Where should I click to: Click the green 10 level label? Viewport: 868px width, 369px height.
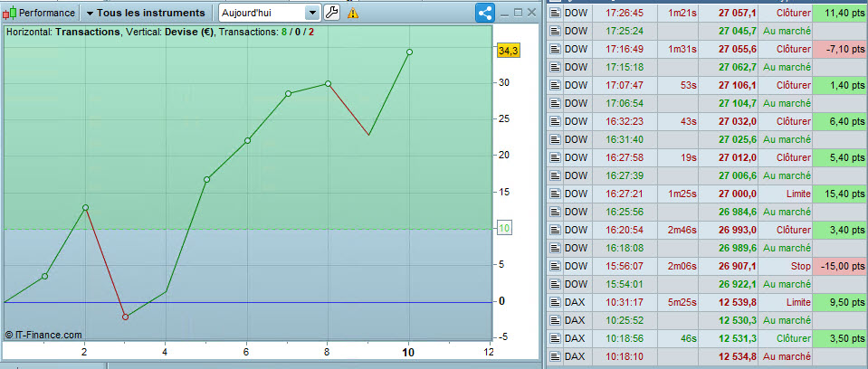505,228
